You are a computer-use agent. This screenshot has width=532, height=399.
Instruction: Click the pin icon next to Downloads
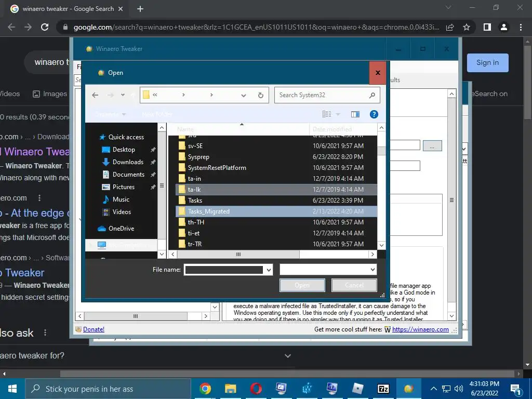point(153,162)
